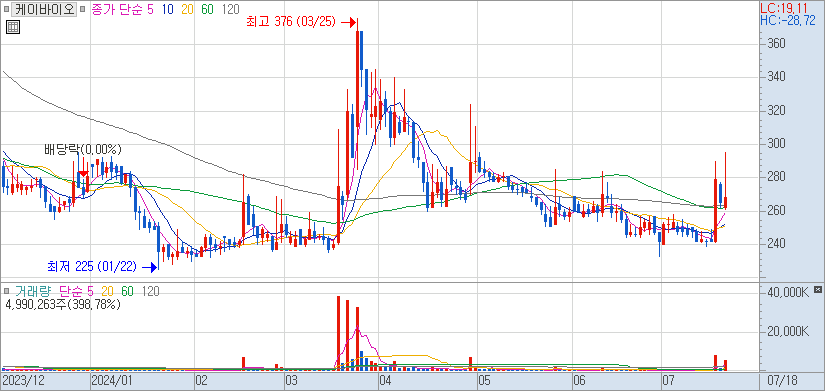Viewport: 825px width, 391px height.
Task: Click the gray 120-day price MA label
Action: click(230, 9)
